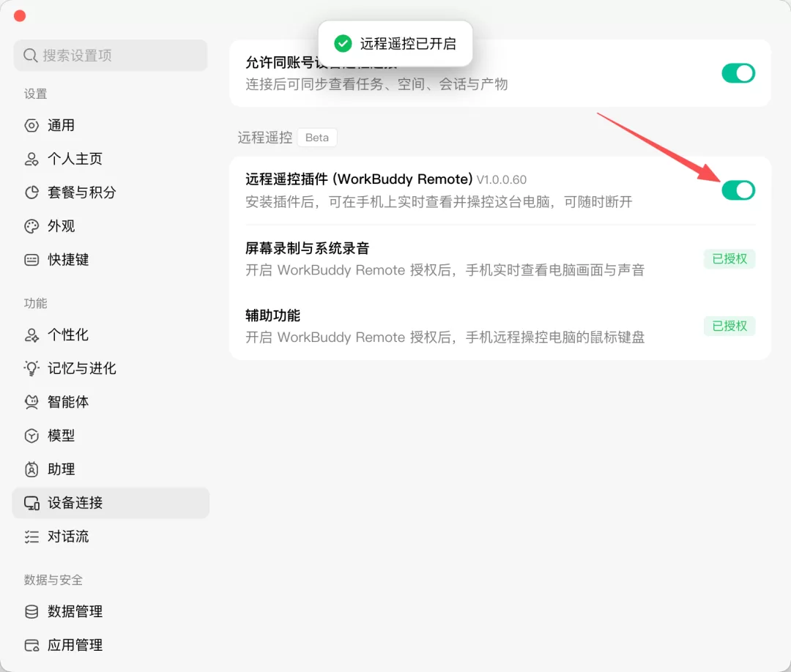The image size is (791, 672).
Task: Open the 个人主页 settings page
Action: point(111,160)
